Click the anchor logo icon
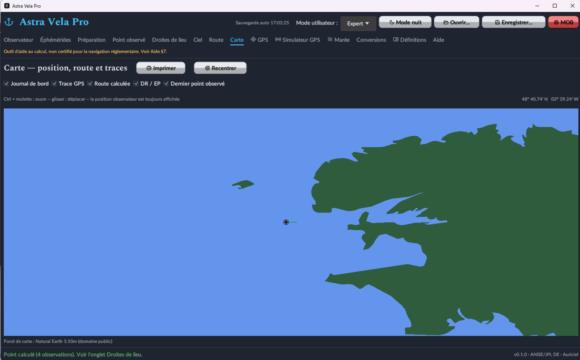Screen dimensions: 580x360 [x=9, y=22]
